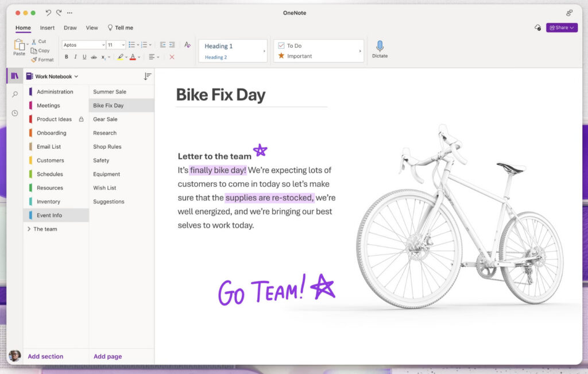Screen dimensions: 588x374
Task: Toggle underline formatting
Action: [84, 57]
